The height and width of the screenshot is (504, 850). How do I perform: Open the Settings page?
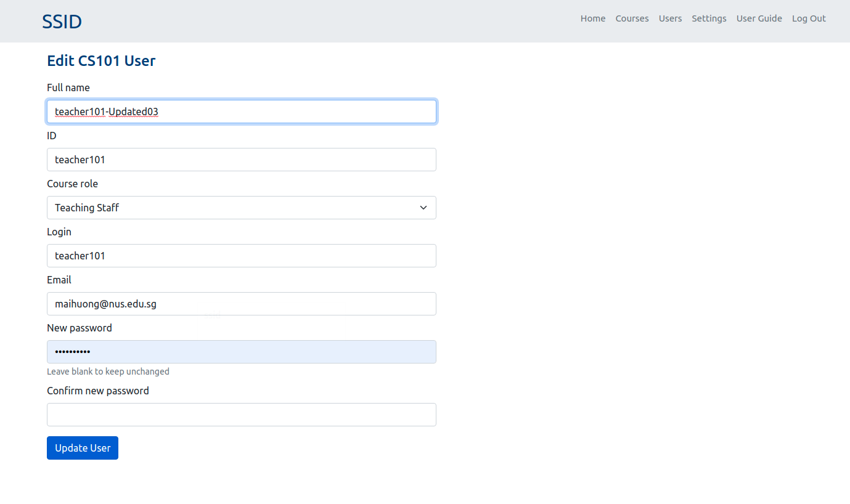709,18
